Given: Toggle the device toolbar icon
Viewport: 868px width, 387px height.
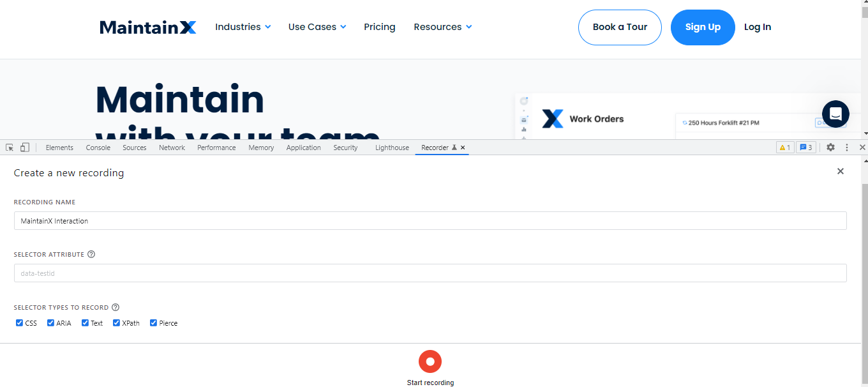Looking at the screenshot, I should [25, 148].
